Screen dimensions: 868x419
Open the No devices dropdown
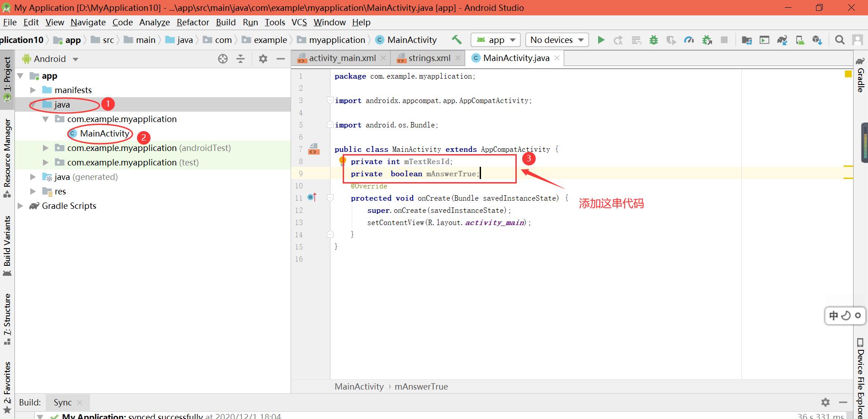tap(557, 40)
